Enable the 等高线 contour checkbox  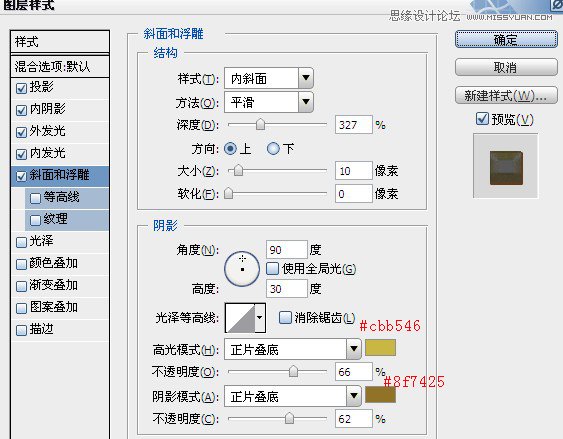pyautogui.click(x=35, y=198)
